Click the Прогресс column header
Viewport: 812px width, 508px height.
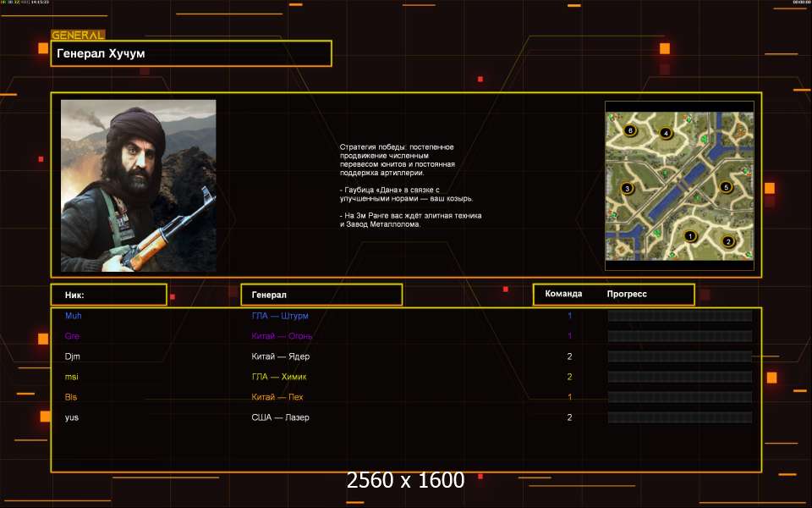click(627, 294)
